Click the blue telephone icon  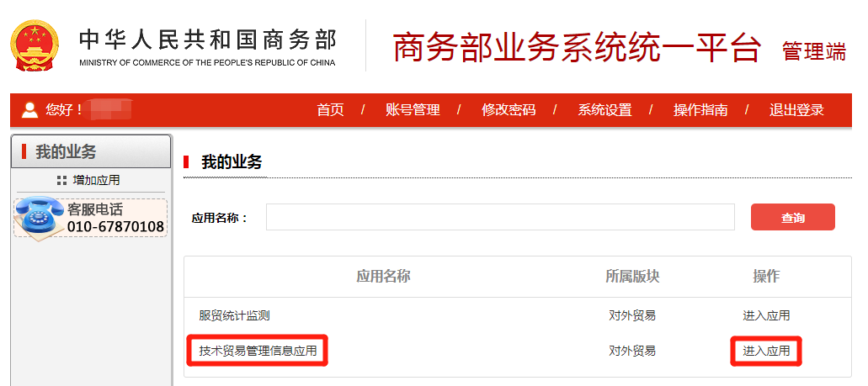40,217
